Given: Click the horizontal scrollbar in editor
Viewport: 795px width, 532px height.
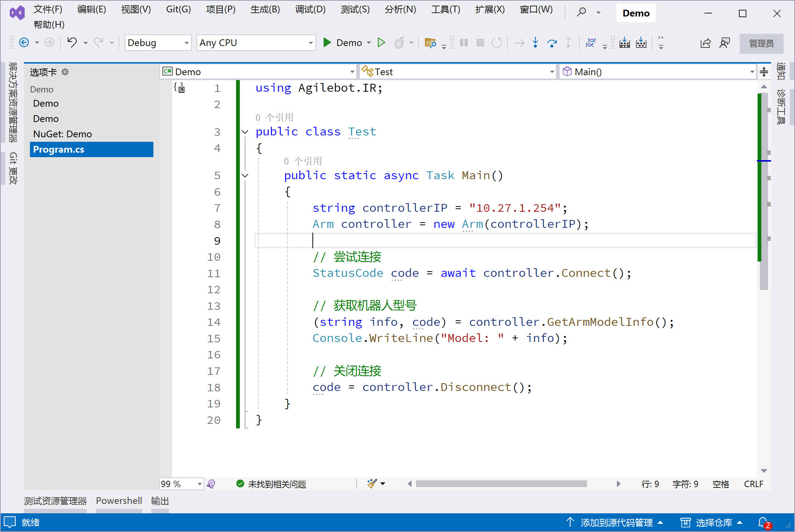Looking at the screenshot, I should (x=501, y=484).
